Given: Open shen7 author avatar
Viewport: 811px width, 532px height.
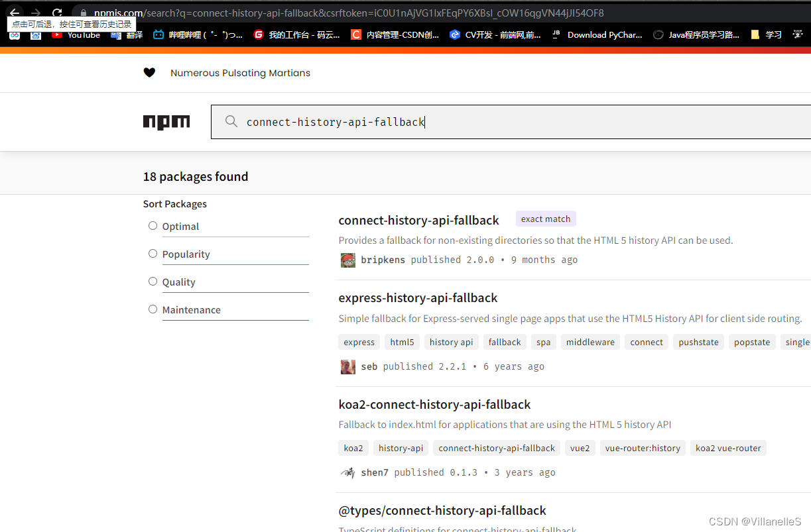Looking at the screenshot, I should [348, 472].
